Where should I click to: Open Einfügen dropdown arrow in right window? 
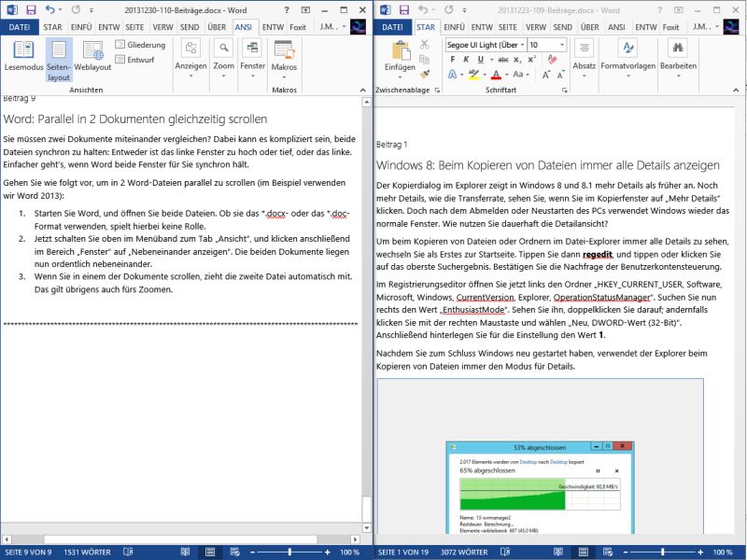[401, 77]
